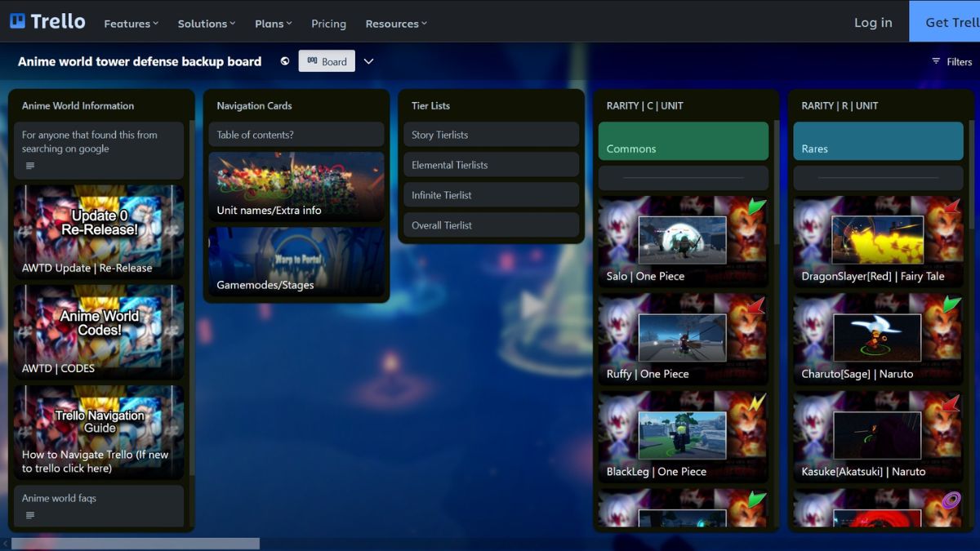Click the Trello logo icon
980x551 pixels.
(17, 22)
